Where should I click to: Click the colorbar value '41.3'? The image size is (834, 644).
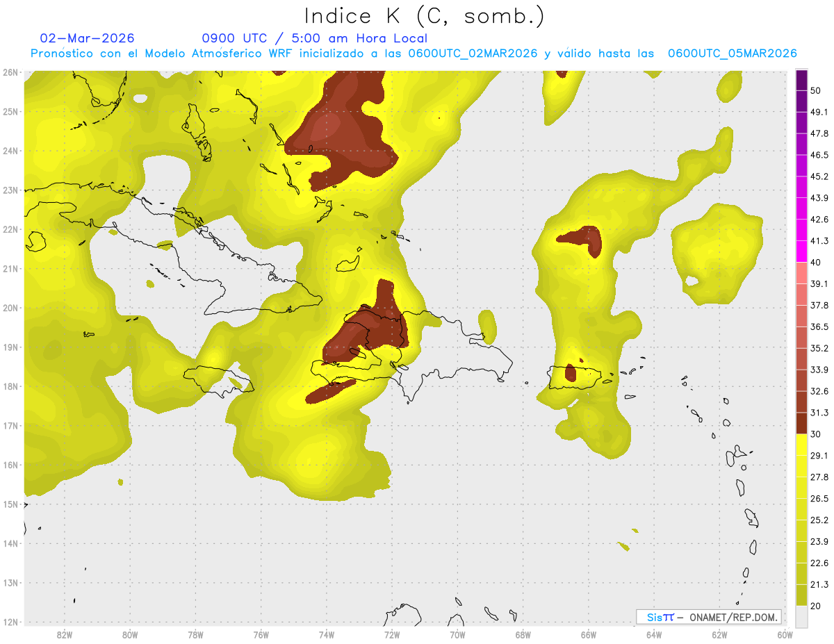[819, 241]
